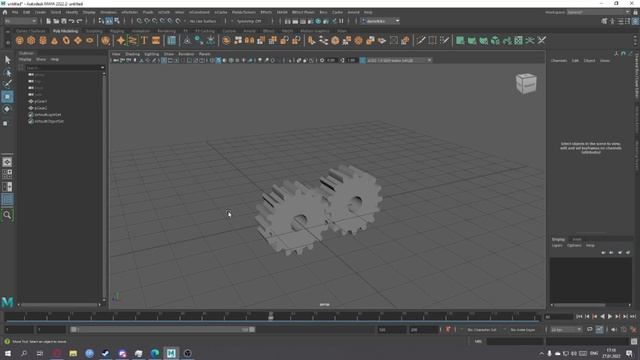
Task: Create a polygon cube from the shelf
Action: [31, 40]
